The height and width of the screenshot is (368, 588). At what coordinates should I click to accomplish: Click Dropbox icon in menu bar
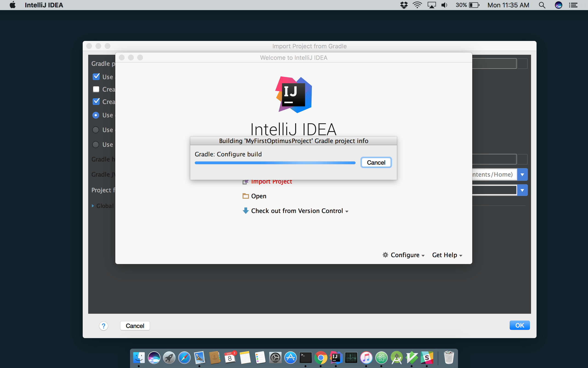point(404,5)
